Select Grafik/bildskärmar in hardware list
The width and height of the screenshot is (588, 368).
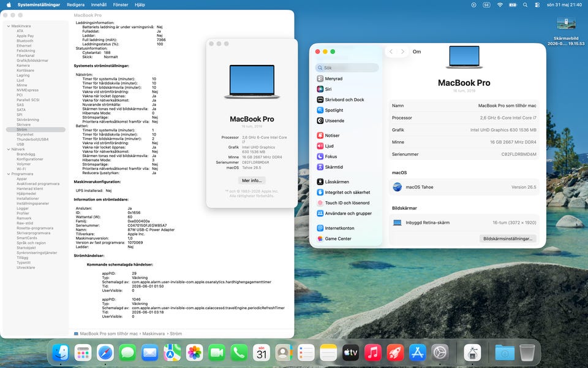(x=32, y=61)
